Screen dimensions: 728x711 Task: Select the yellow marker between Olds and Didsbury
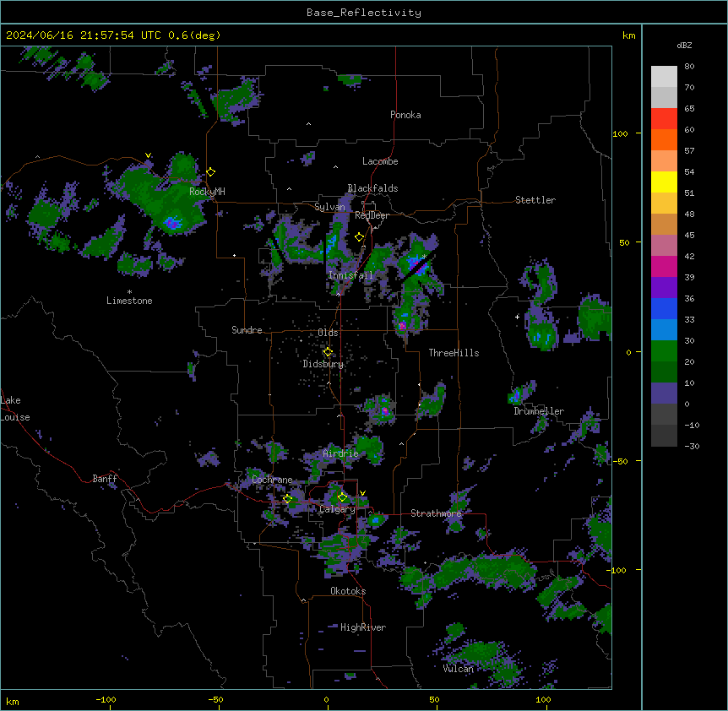point(328,352)
